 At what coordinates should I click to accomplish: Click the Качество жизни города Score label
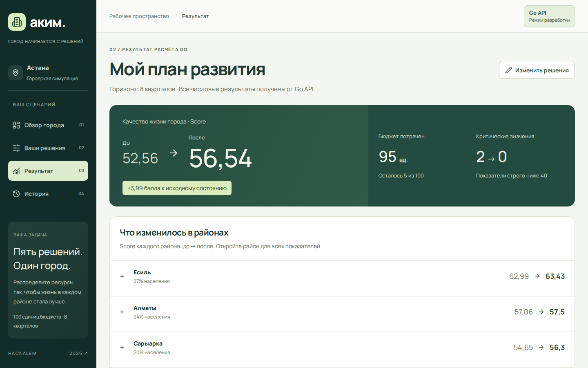(164, 121)
